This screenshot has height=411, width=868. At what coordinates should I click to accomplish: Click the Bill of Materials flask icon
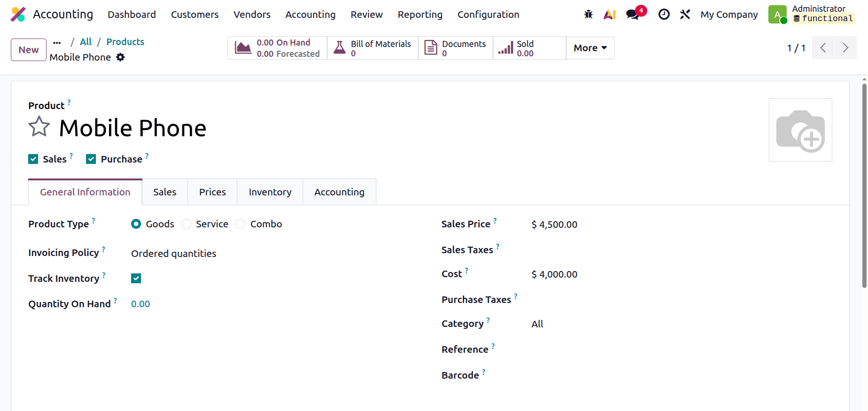point(339,48)
